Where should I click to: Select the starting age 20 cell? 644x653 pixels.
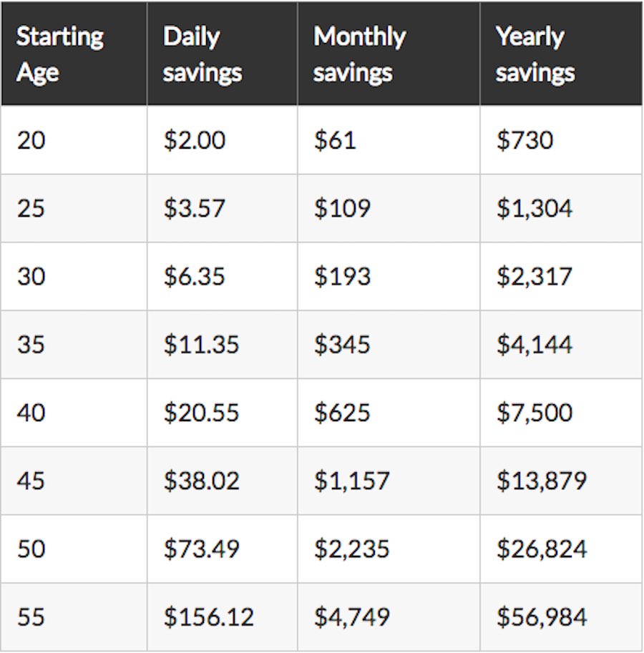pyautogui.click(x=31, y=139)
